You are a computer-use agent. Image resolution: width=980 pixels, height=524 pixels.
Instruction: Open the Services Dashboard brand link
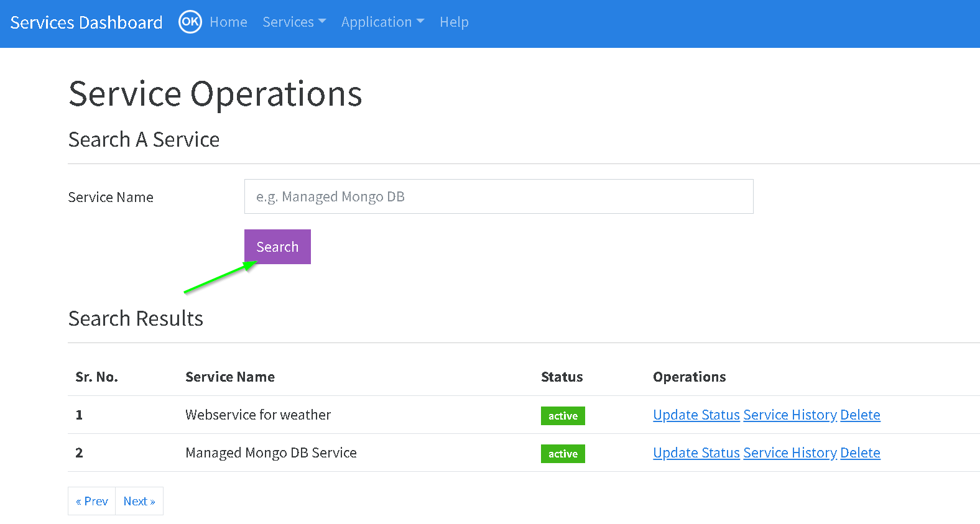(x=86, y=22)
